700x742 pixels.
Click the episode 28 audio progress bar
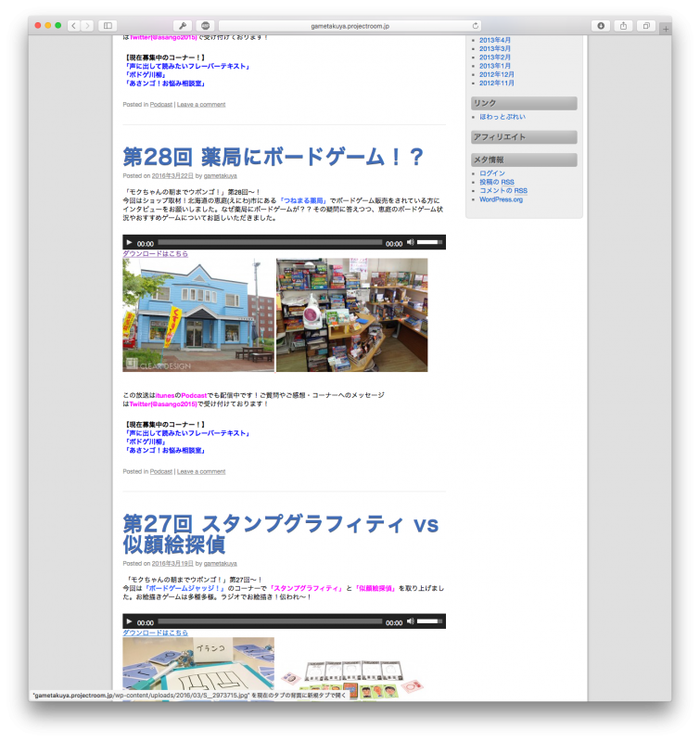tap(269, 243)
